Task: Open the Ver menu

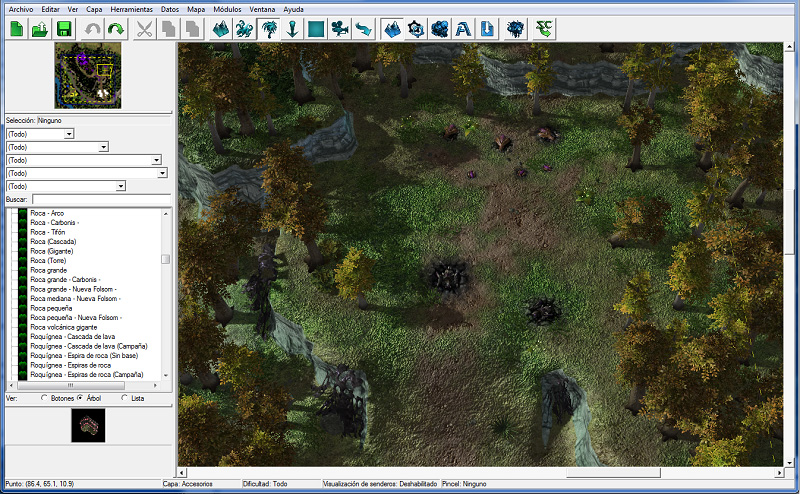Action: point(73,9)
